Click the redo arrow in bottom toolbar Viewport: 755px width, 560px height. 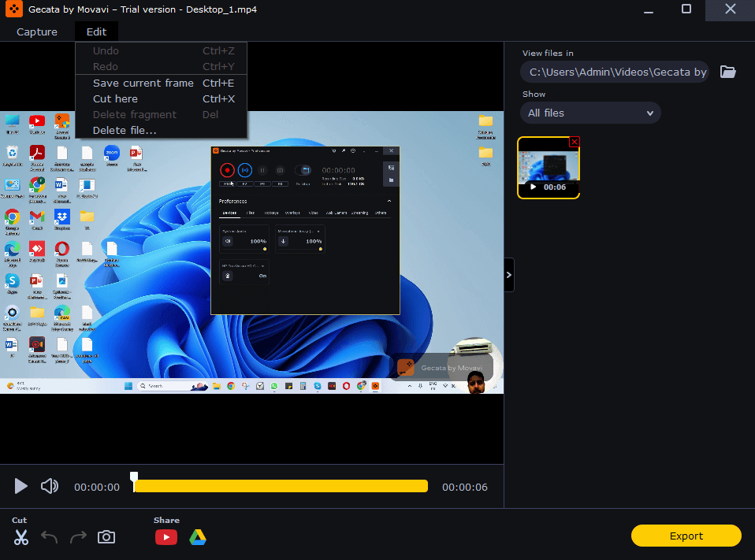coord(78,537)
